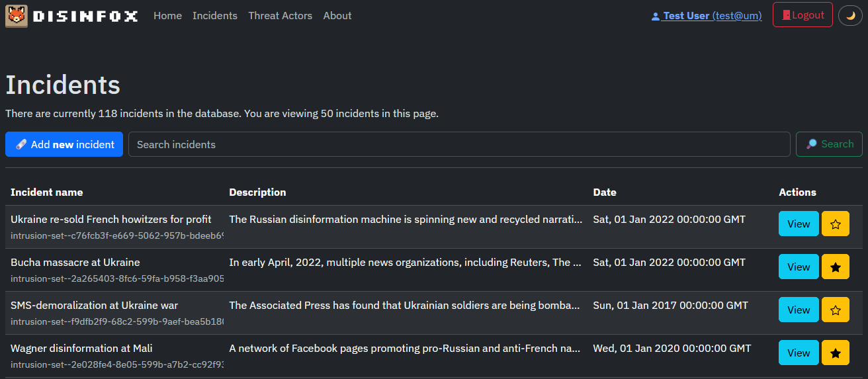Click description starting 'In early April, 2022'
The image size is (868, 379).
tap(406, 262)
